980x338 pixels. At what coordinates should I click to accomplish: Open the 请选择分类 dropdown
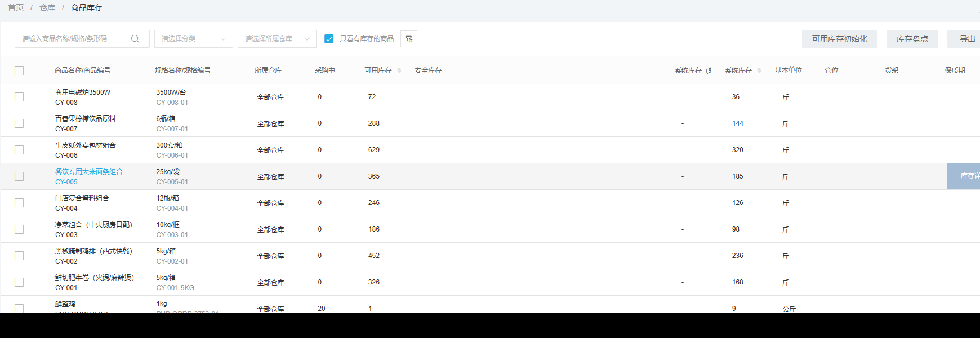point(194,39)
